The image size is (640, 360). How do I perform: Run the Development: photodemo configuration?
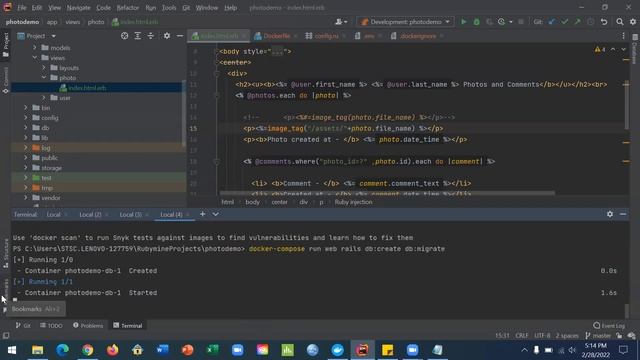tap(463, 22)
